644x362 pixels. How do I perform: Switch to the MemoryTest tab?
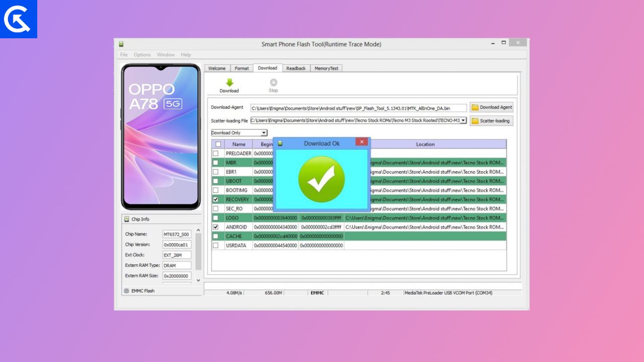click(327, 68)
